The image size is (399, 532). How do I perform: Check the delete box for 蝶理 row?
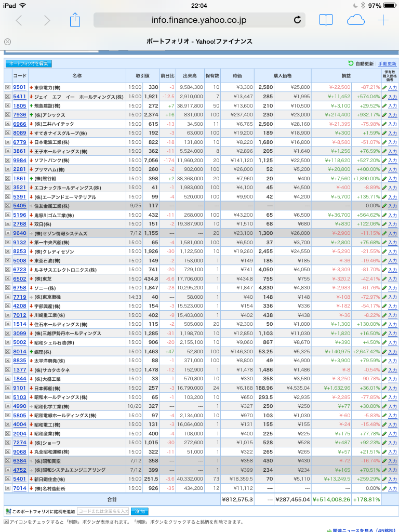[7, 352]
